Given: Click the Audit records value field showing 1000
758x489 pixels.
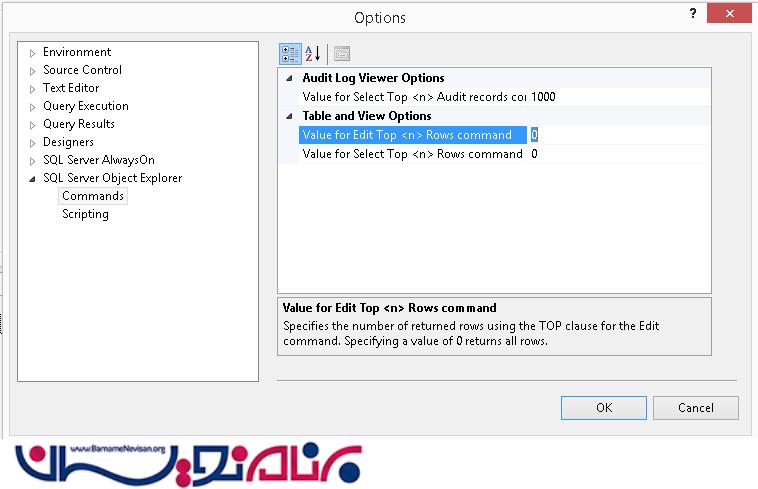Looking at the screenshot, I should tap(619, 97).
